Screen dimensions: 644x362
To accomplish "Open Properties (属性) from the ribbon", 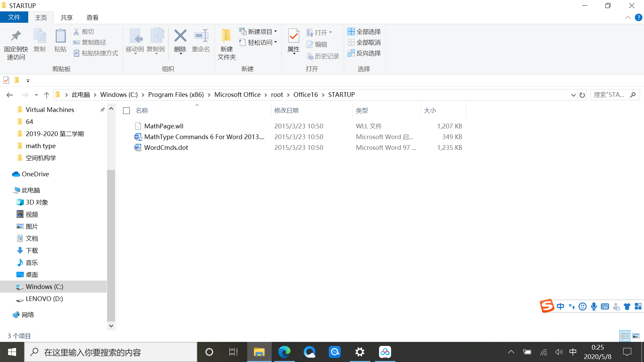I will 293,40.
